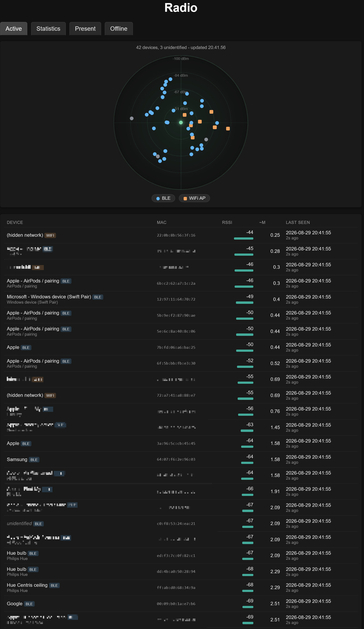Click the -100 dBm ring label
This screenshot has height=629, width=364.
click(181, 59)
